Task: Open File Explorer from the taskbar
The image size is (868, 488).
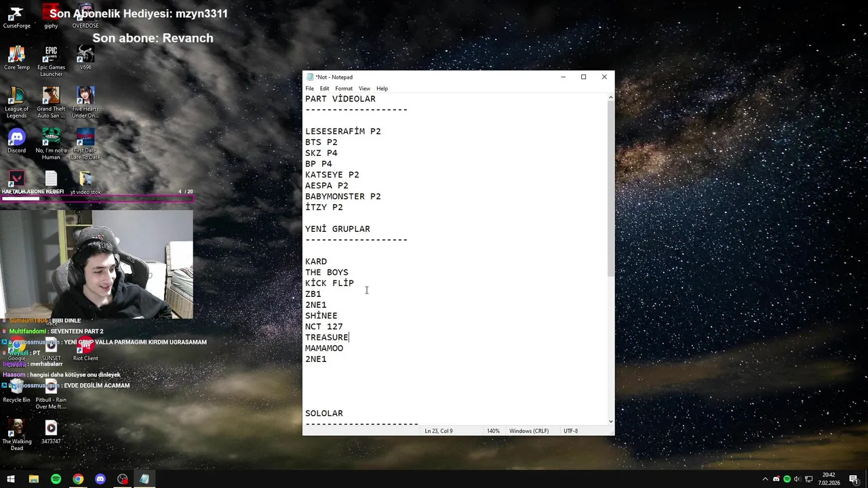Action: click(x=33, y=479)
